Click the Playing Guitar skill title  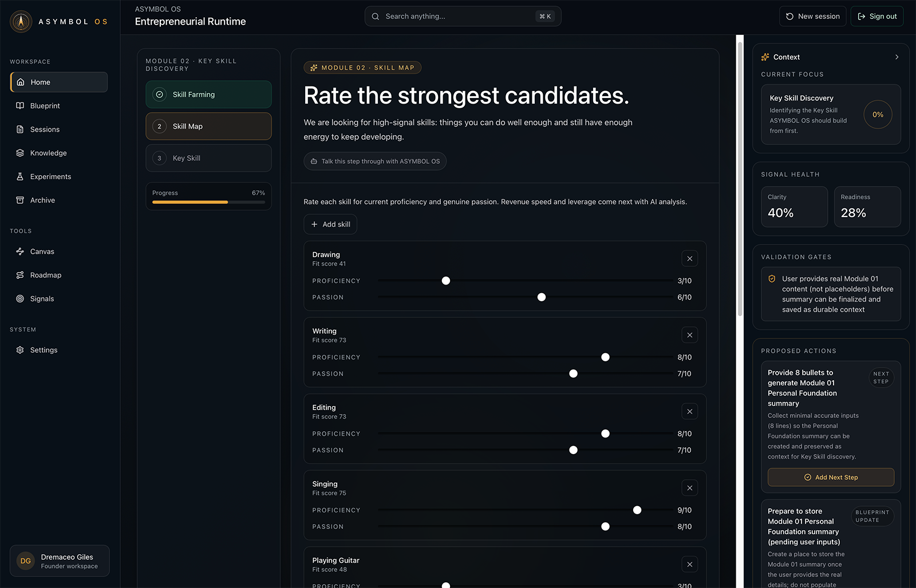pyautogui.click(x=335, y=561)
